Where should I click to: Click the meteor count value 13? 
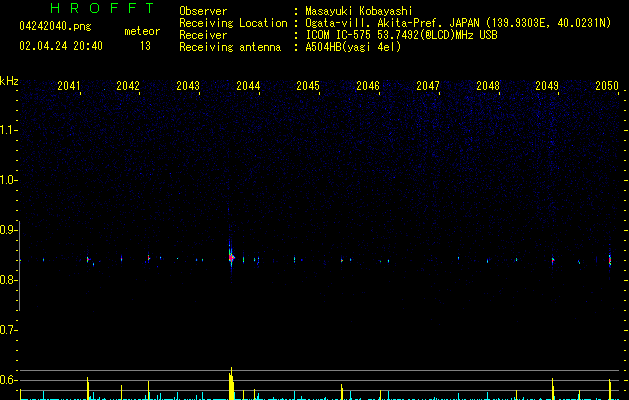(x=145, y=46)
